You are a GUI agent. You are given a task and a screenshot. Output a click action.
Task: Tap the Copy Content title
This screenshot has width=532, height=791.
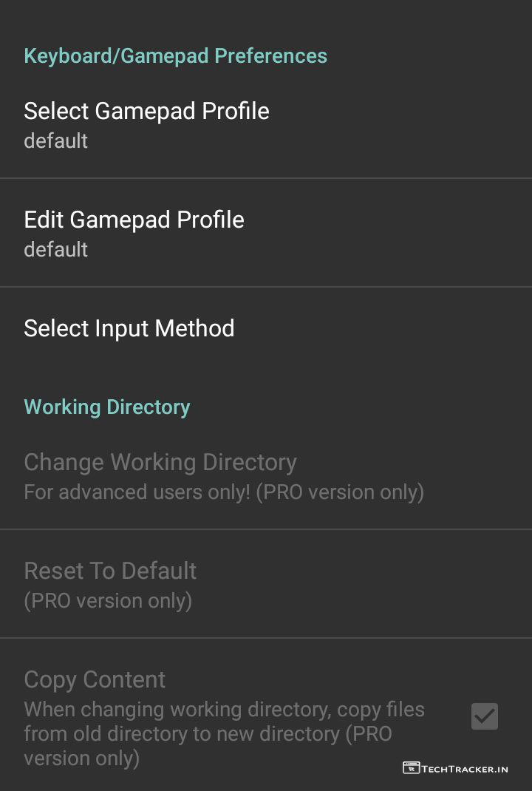pos(95,679)
